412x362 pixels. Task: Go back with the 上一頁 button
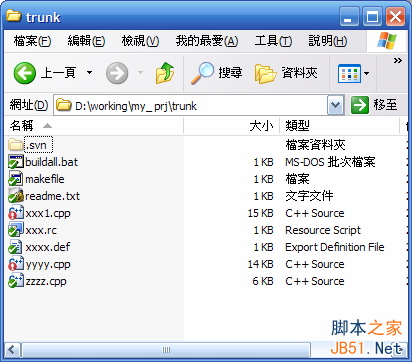[45, 73]
